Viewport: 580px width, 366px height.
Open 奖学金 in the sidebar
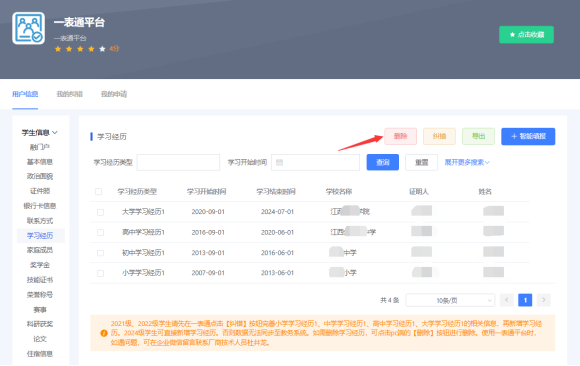[40, 265]
